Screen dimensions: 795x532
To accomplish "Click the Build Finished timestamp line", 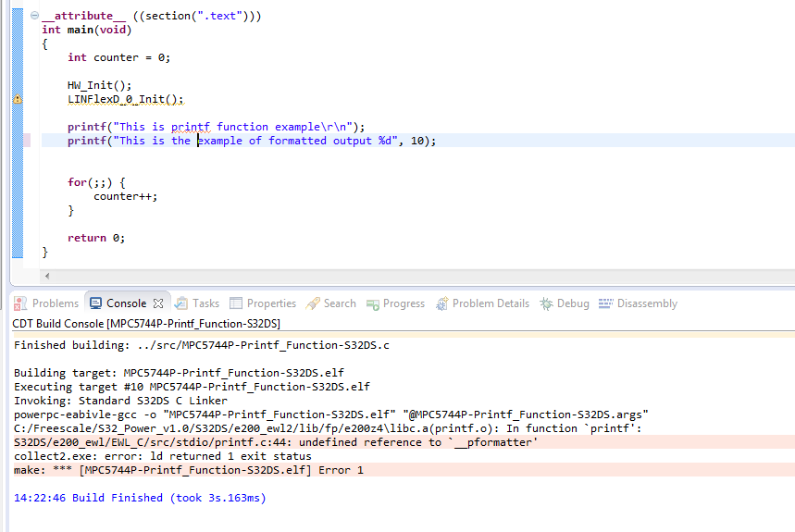I will [x=140, y=498].
